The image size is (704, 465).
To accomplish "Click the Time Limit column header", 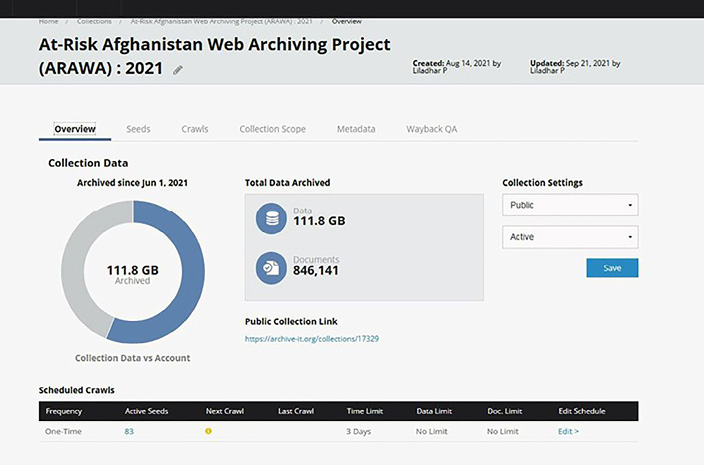I will point(365,411).
